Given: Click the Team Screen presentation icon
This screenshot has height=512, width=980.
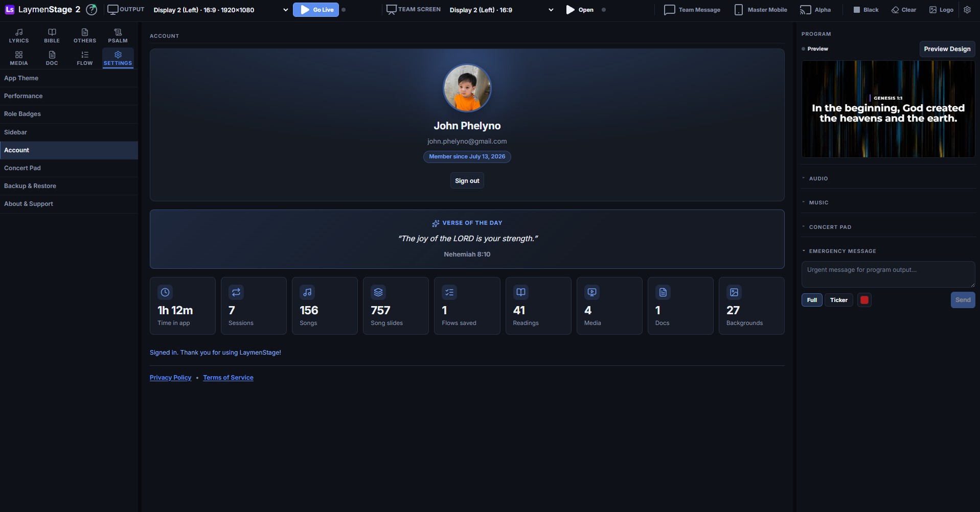Looking at the screenshot, I should coord(392,10).
